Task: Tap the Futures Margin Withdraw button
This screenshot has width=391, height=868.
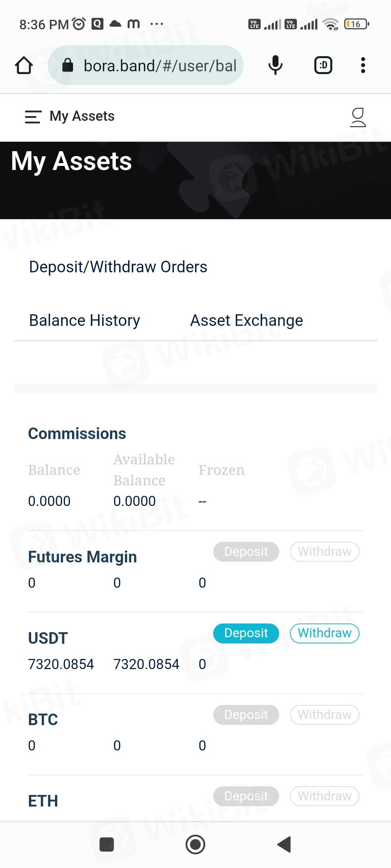Action: click(324, 552)
